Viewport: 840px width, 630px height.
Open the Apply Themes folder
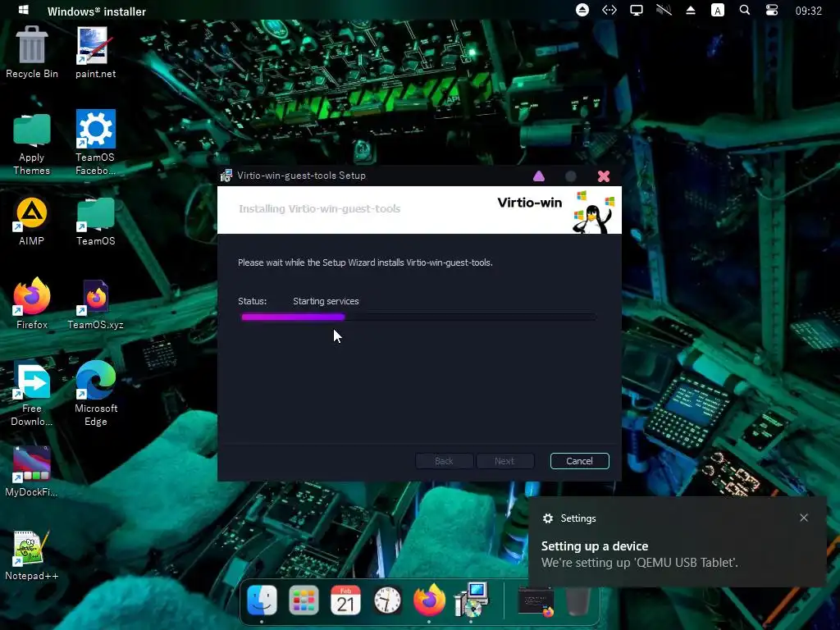coord(32,144)
